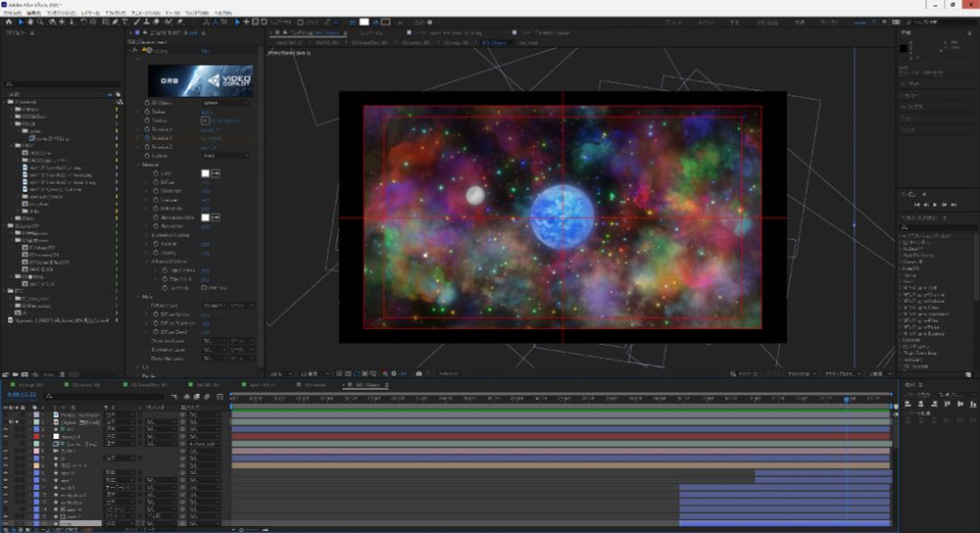Screen dimensions: 980x533
Task: Toggle hiding of shy layers in timeline
Action: tap(187, 396)
